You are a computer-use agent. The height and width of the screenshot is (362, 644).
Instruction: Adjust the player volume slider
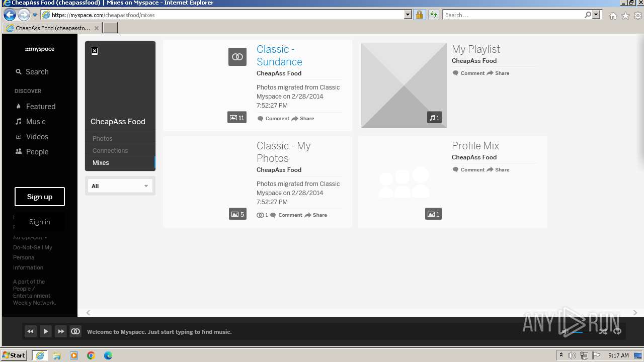coord(581,332)
